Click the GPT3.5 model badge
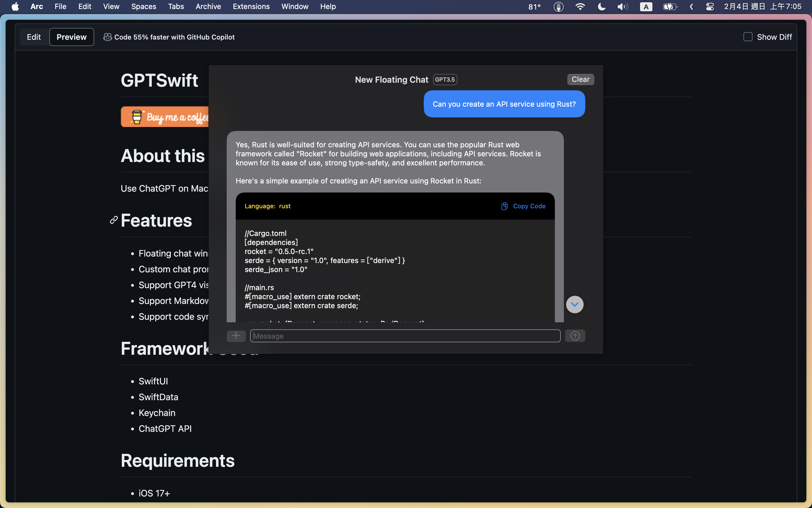The image size is (812, 508). point(445,80)
